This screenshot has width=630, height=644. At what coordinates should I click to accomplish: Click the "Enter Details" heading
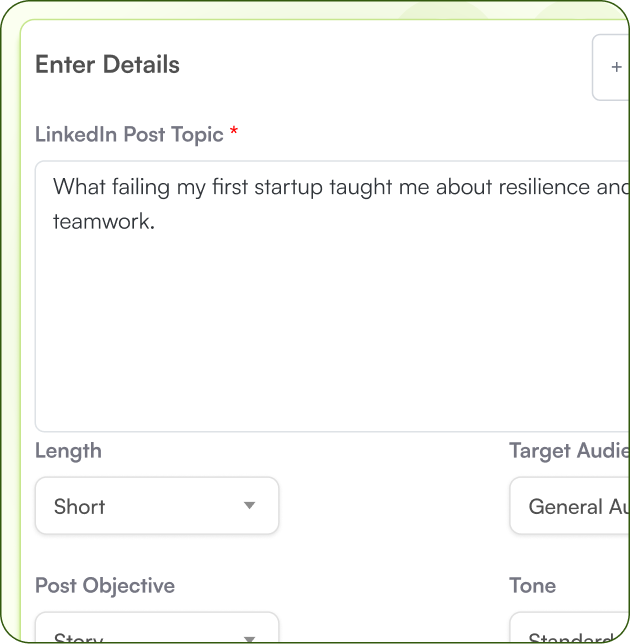(x=107, y=65)
